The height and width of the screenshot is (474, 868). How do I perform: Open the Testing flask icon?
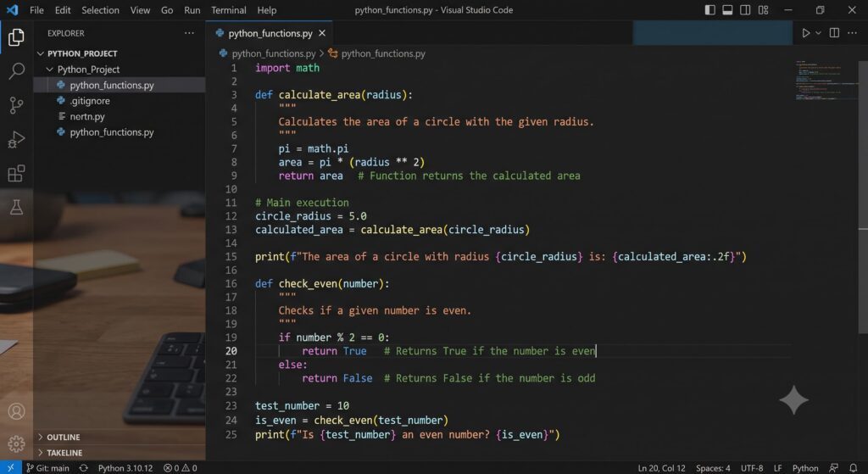[17, 207]
